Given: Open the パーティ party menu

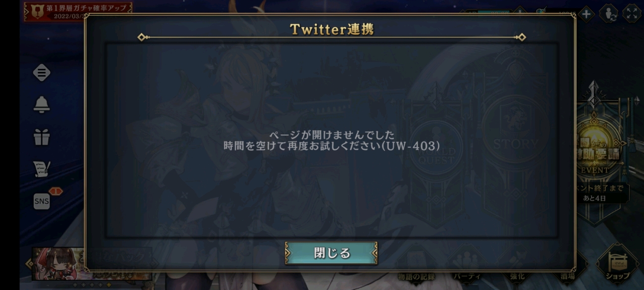Looking at the screenshot, I should pos(466,276).
